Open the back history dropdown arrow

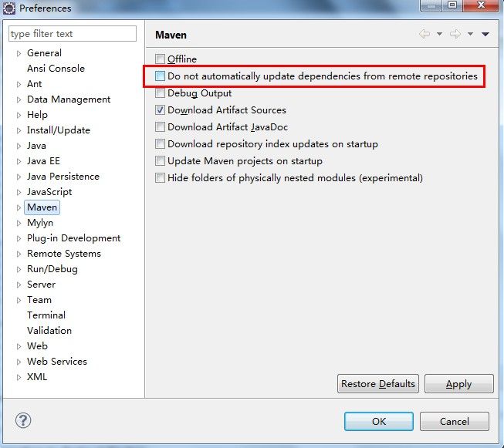439,34
